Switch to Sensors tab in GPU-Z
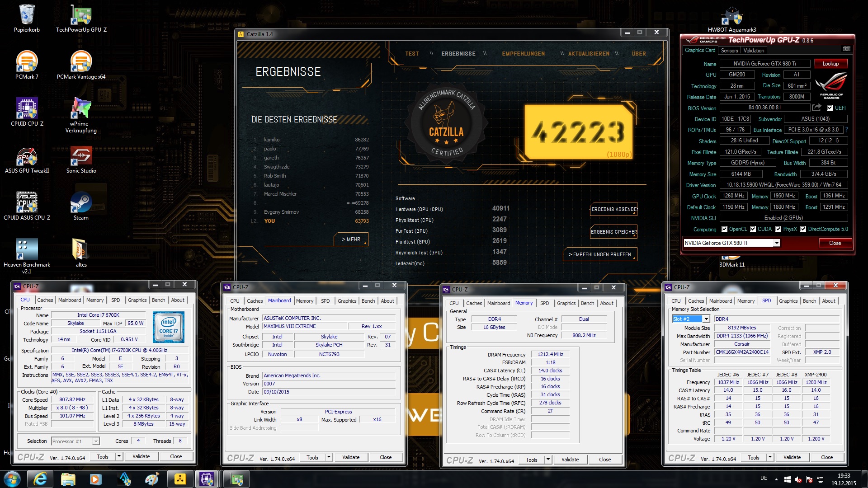Viewport: 868px width, 488px height. pos(729,51)
